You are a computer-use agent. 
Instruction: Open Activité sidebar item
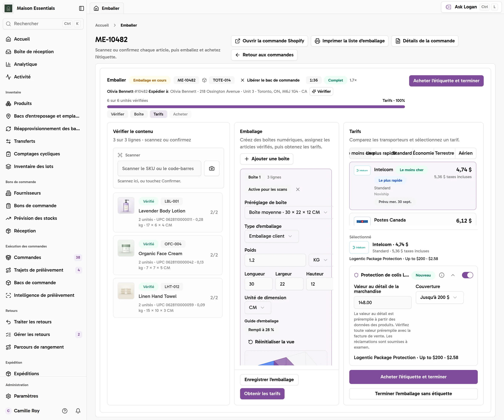tap(43, 77)
